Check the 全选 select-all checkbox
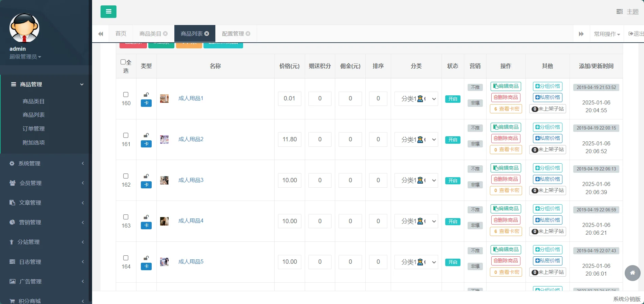The width and height of the screenshot is (644, 304). 123,62
